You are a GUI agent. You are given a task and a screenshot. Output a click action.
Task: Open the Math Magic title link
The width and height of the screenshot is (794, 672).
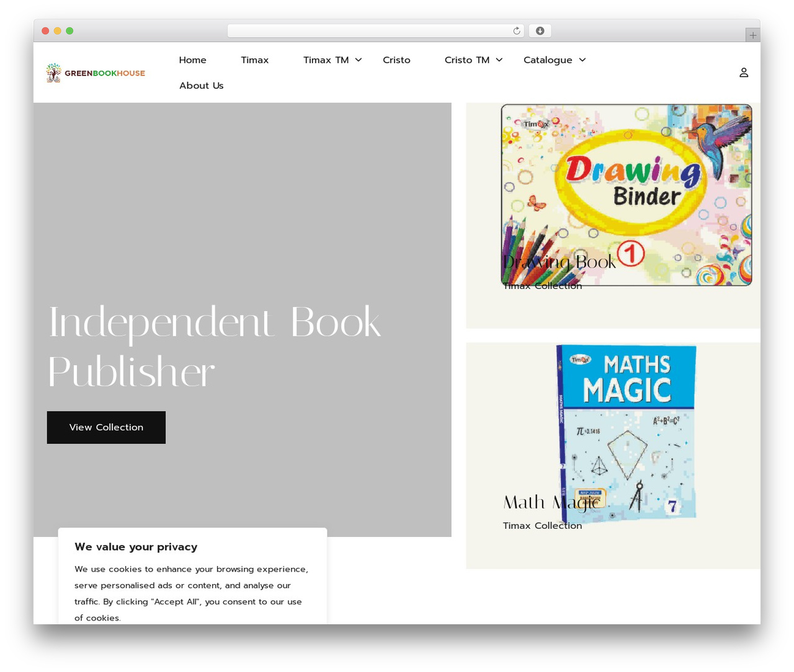point(551,502)
